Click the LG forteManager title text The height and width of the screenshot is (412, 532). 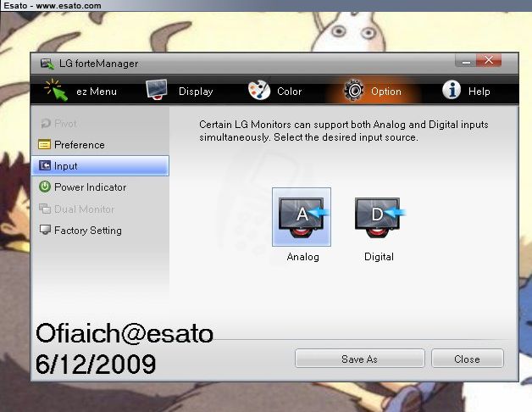[99, 64]
